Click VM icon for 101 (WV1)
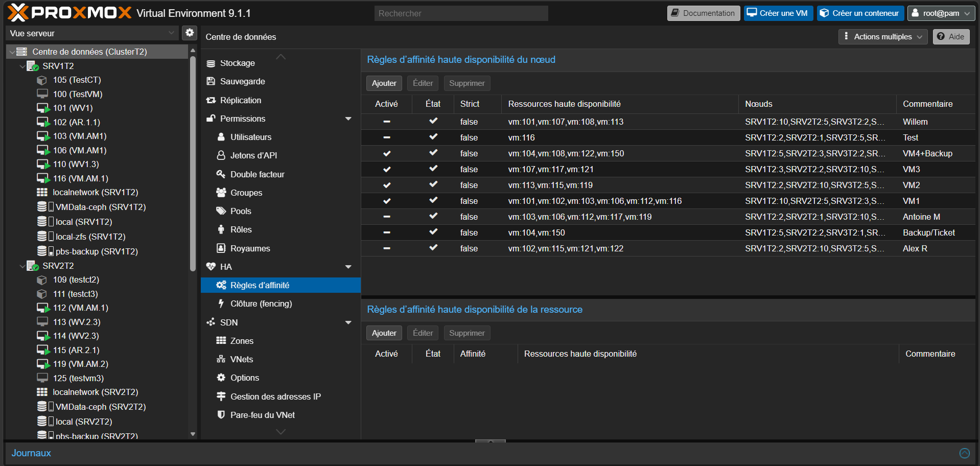980x466 pixels. point(43,108)
